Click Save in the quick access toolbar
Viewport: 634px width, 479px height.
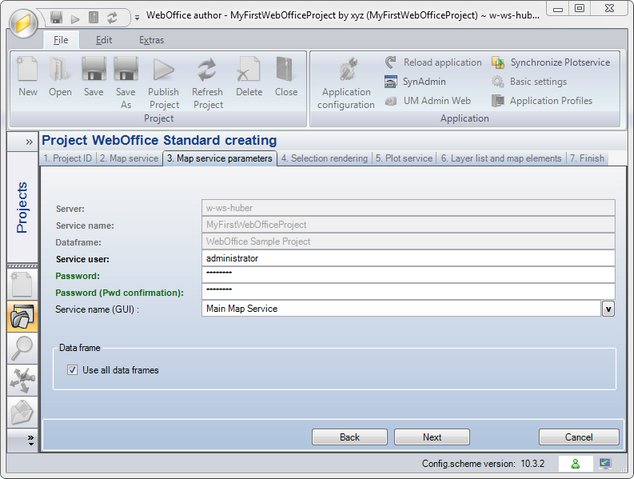56,17
